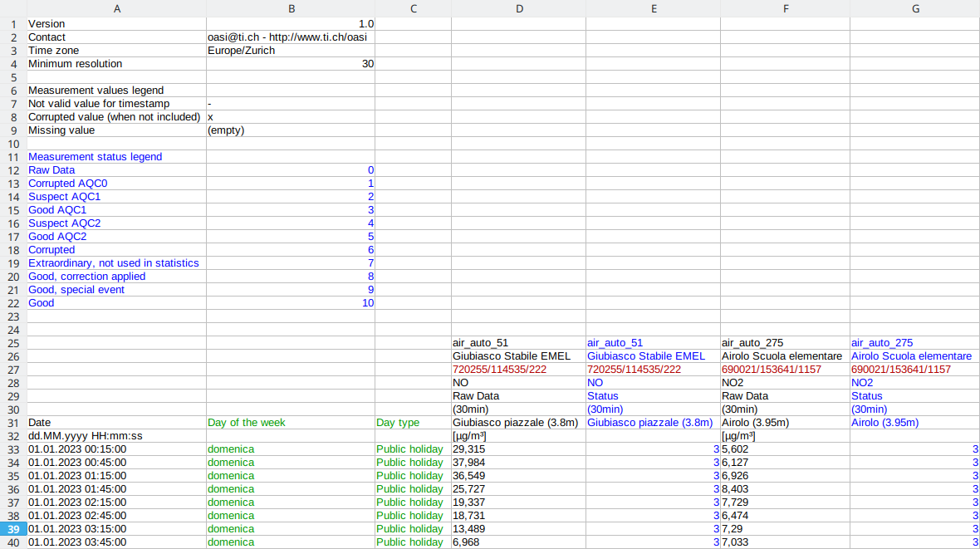Click black 'air_auto_51' cell in column D
The width and height of the screenshot is (980, 549).
point(519,343)
